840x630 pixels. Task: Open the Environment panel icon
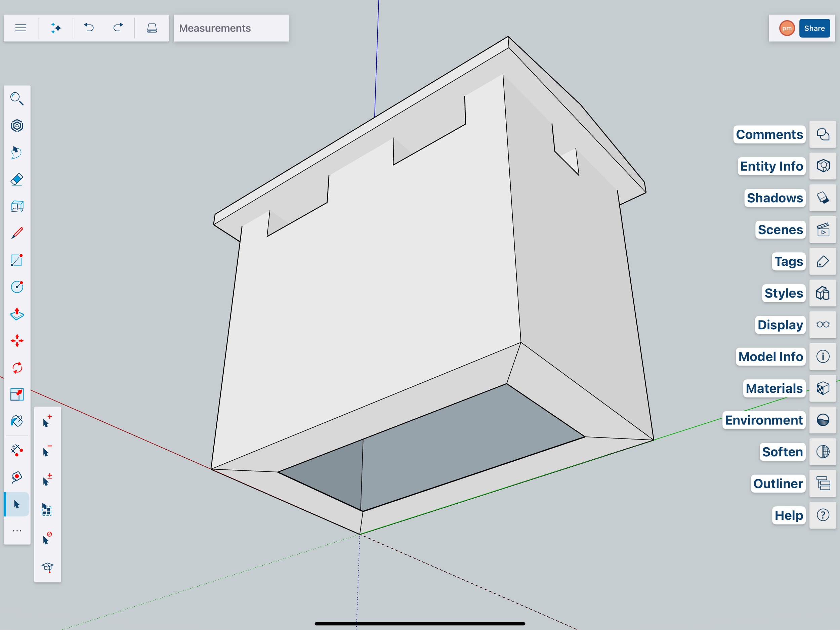click(x=823, y=420)
